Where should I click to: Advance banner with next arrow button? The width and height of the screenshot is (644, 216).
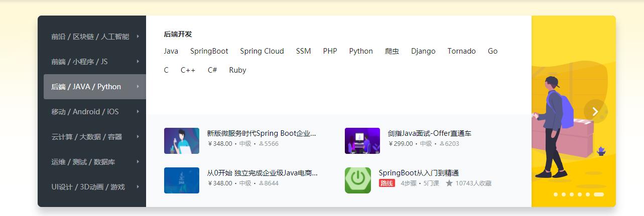click(x=595, y=112)
